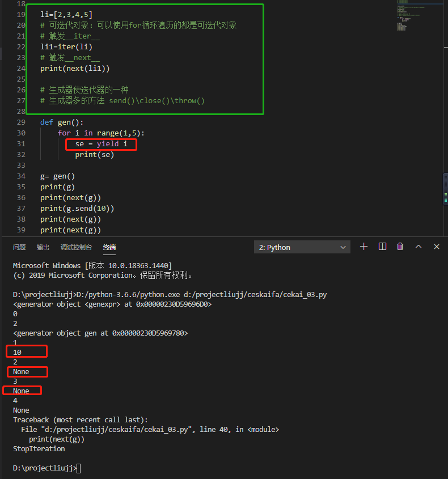
Task: Click the 'g= gen()' code line
Action: click(x=57, y=176)
